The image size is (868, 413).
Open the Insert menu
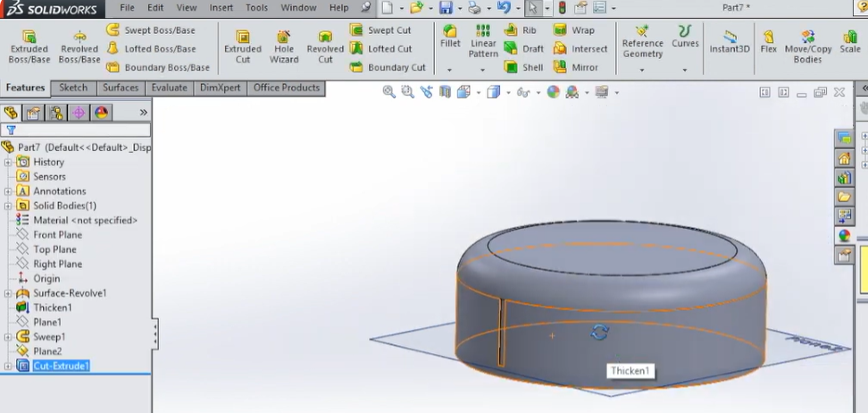pos(221,7)
